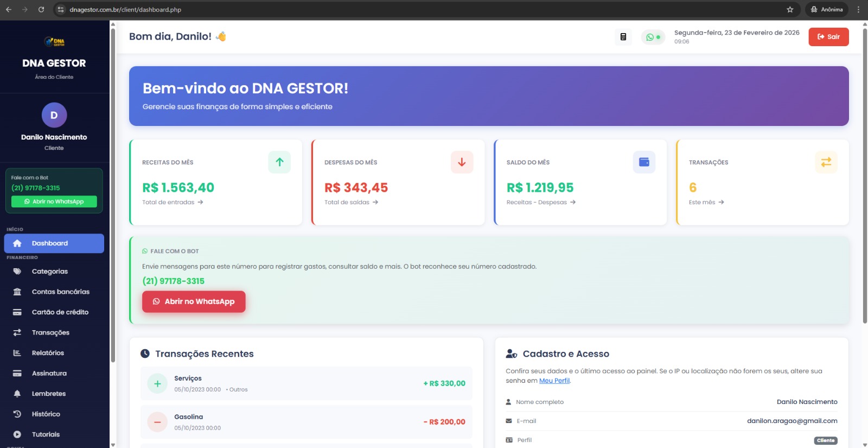The image size is (868, 448).
Task: Click the blue wallet saldo icon
Action: coord(644,162)
